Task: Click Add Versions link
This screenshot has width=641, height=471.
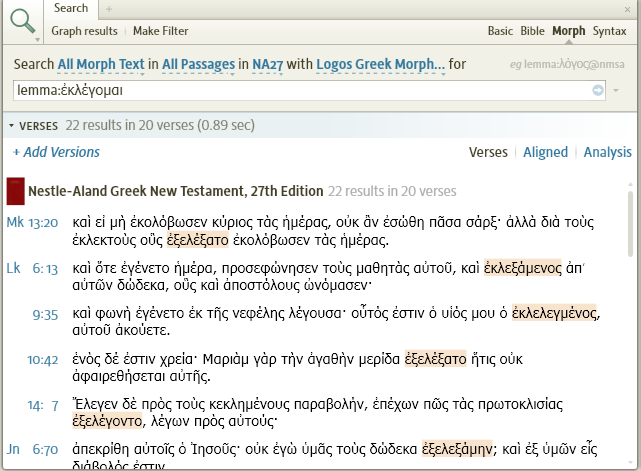Action: (56, 152)
